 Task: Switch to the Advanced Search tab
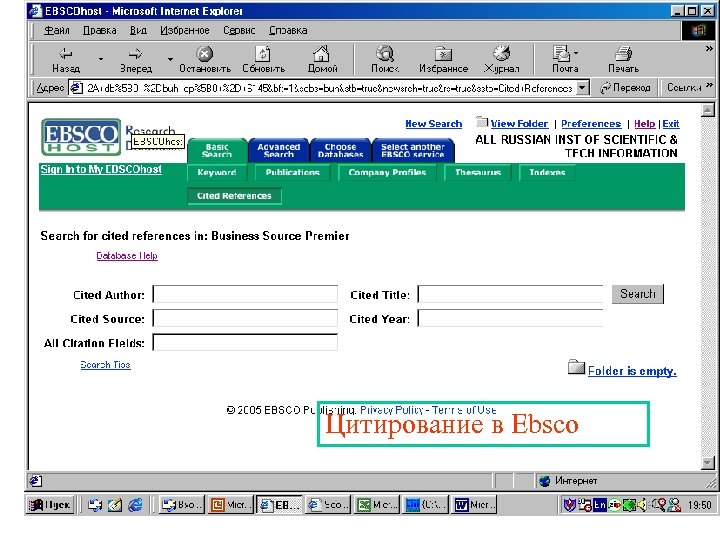(x=279, y=150)
